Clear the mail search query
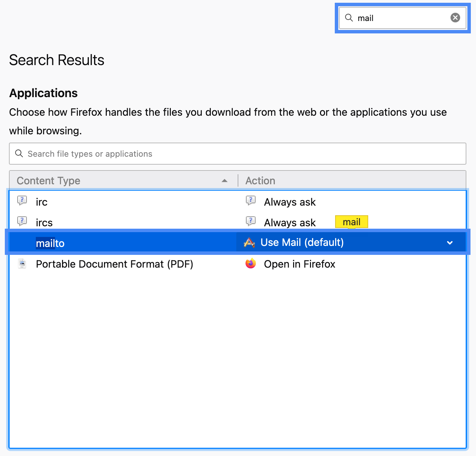This screenshot has width=476, height=456. pyautogui.click(x=455, y=18)
